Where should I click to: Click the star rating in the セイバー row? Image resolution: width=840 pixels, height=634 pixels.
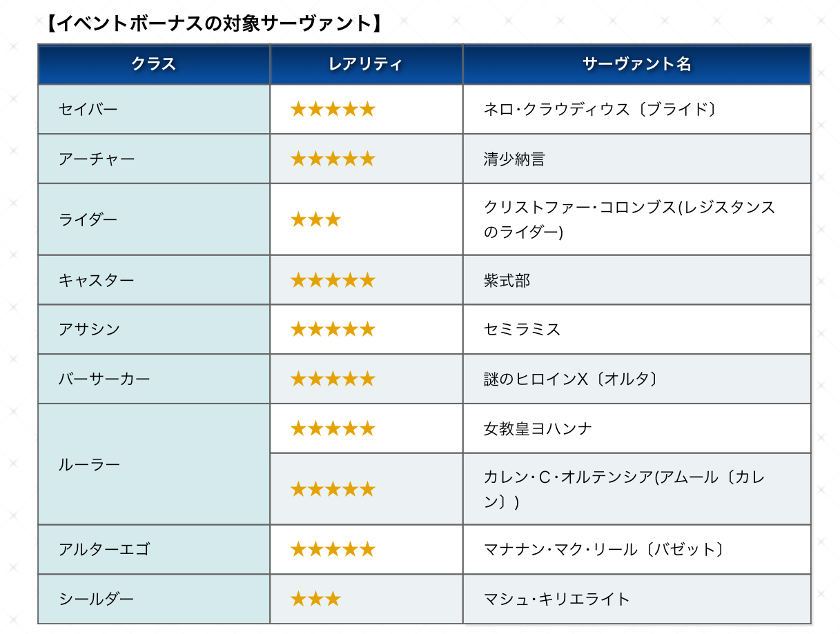pyautogui.click(x=332, y=109)
